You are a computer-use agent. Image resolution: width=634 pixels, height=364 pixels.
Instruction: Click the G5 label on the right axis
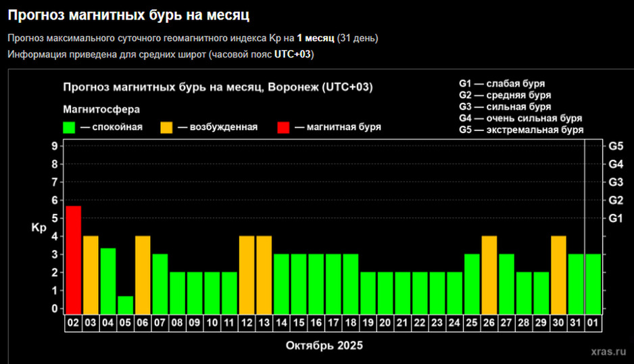point(615,146)
